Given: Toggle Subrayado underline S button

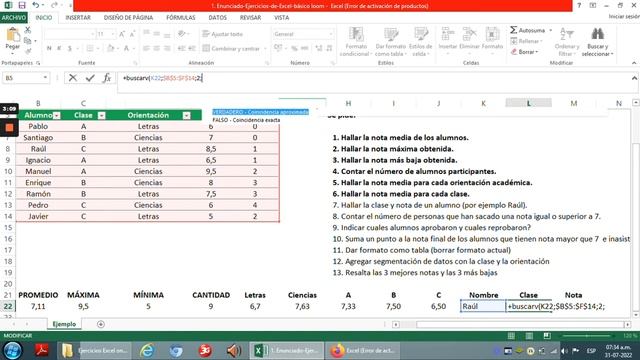Looking at the screenshot, I should 70,48.
